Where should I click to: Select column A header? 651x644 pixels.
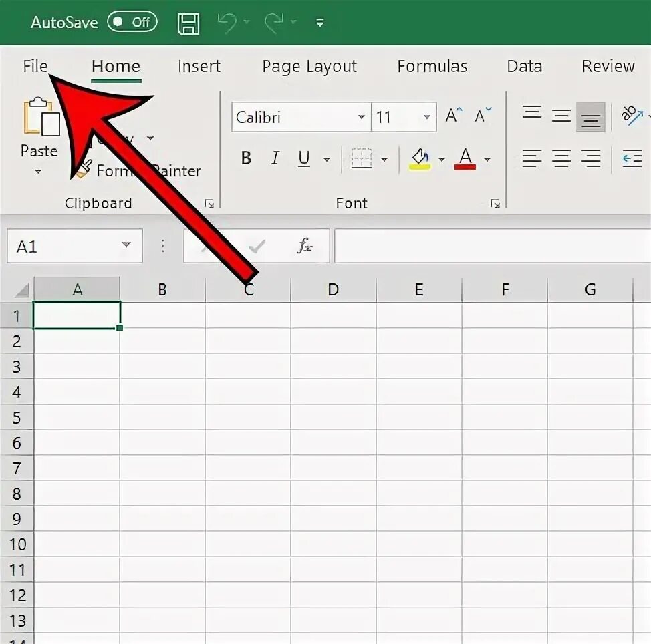click(x=78, y=289)
